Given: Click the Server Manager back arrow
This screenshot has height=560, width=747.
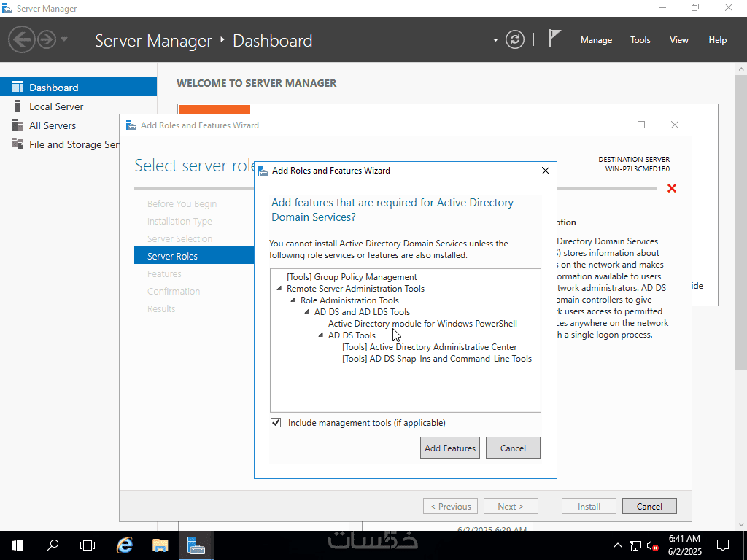Looking at the screenshot, I should [21, 39].
